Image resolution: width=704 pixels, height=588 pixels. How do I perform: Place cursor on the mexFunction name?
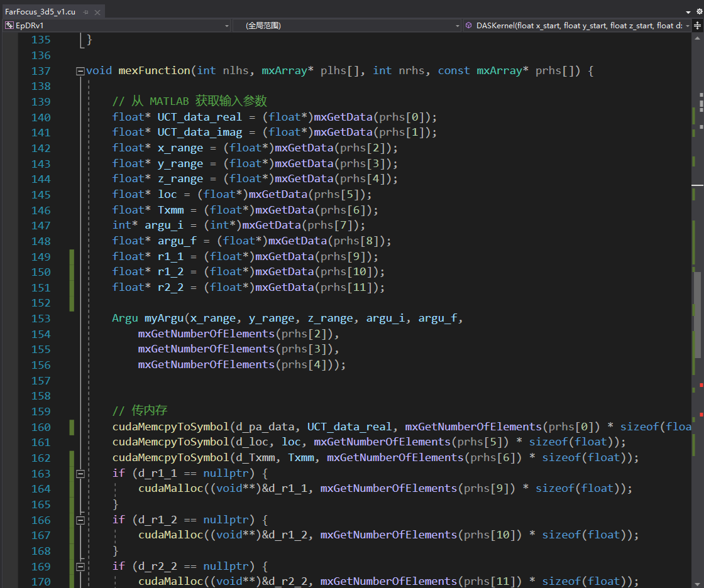tap(155, 71)
